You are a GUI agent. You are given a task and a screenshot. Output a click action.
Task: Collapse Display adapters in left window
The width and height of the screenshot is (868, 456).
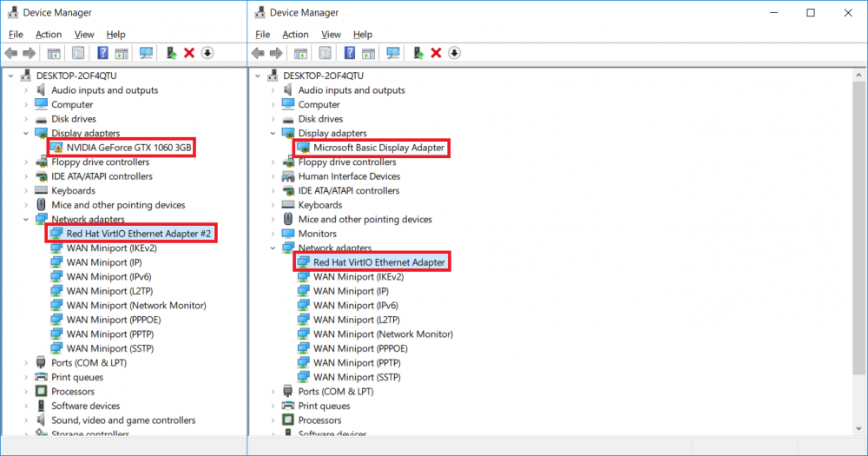[x=26, y=134]
